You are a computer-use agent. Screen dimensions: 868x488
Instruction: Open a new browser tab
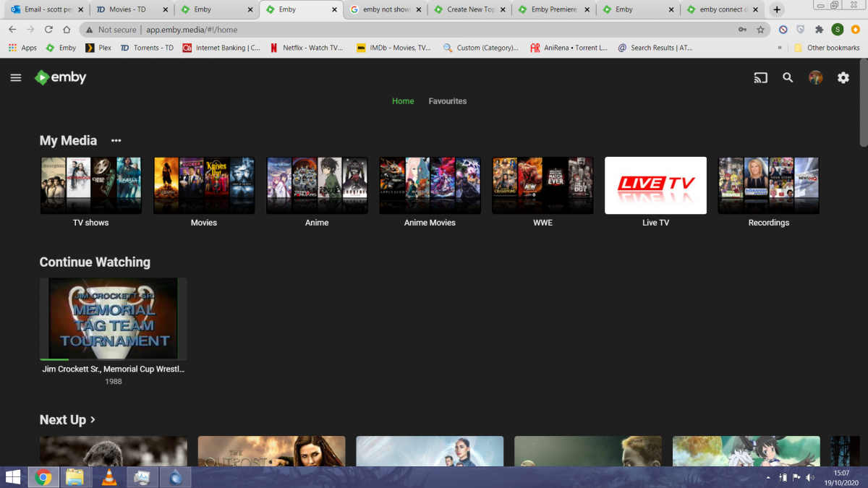(x=777, y=9)
